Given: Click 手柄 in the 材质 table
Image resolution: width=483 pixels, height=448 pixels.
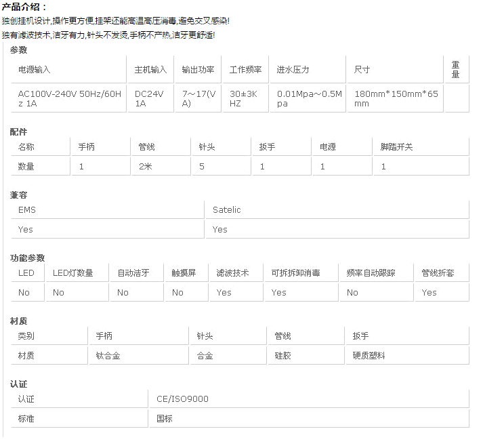Looking at the screenshot, I should [139, 336].
